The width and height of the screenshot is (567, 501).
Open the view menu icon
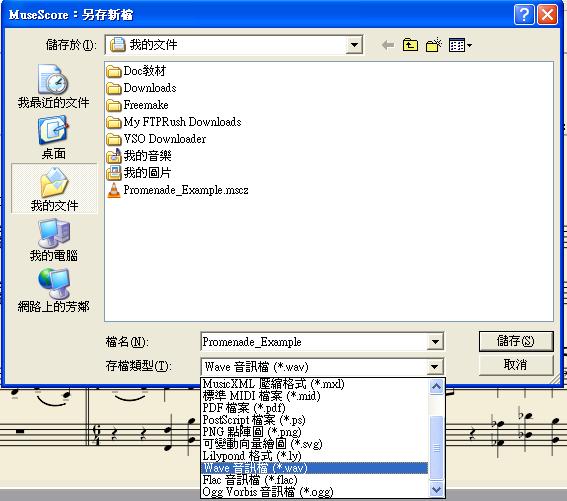(x=460, y=45)
